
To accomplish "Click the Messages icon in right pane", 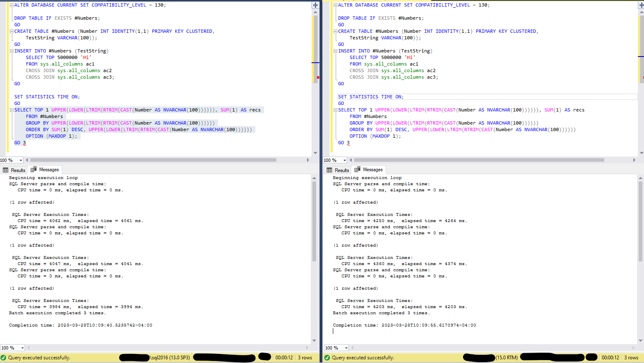I will coord(357,169).
